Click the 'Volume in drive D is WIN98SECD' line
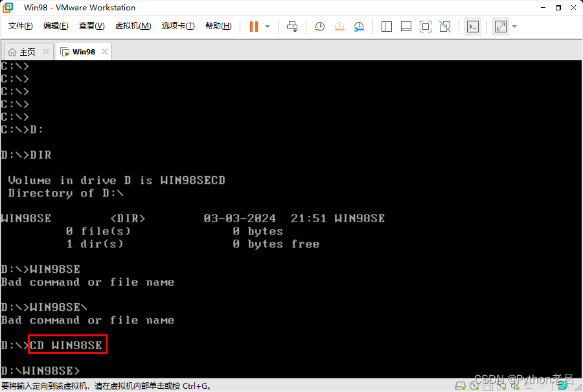The width and height of the screenshot is (583, 392). coord(117,180)
